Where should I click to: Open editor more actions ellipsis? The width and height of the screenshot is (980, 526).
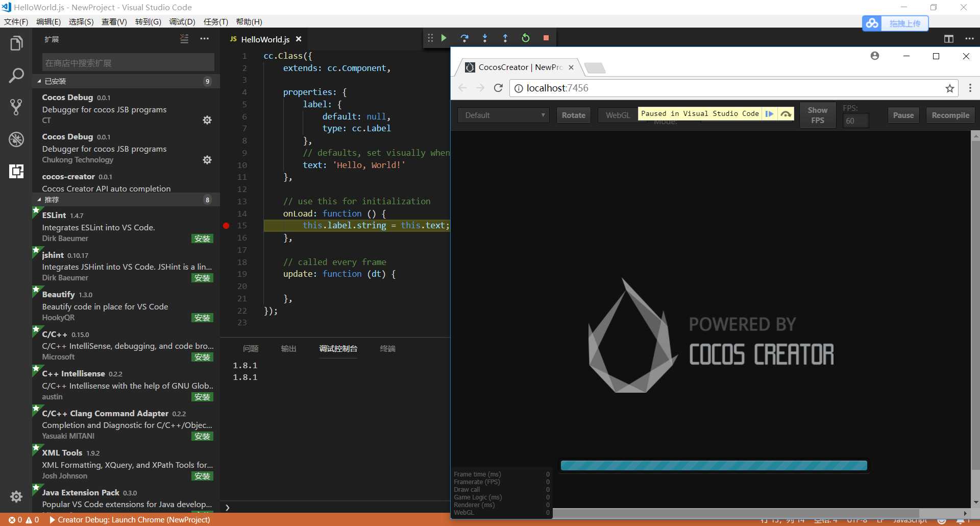click(x=969, y=39)
